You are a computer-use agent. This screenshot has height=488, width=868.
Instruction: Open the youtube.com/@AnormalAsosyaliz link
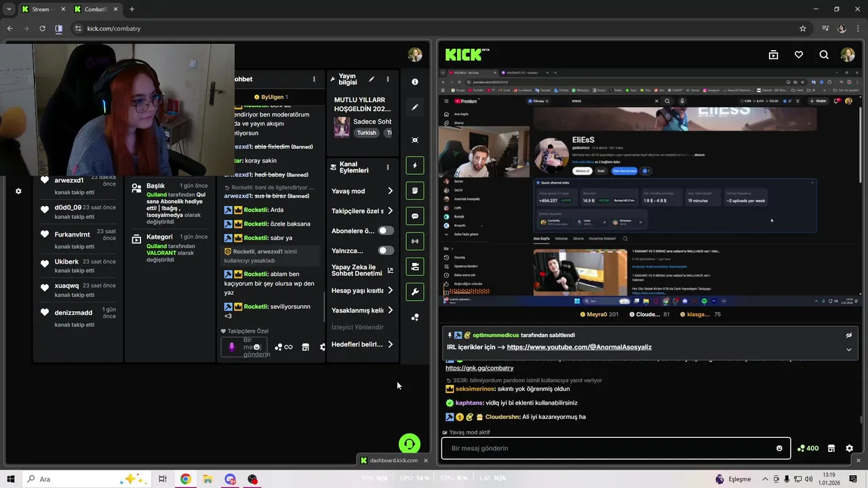click(579, 347)
